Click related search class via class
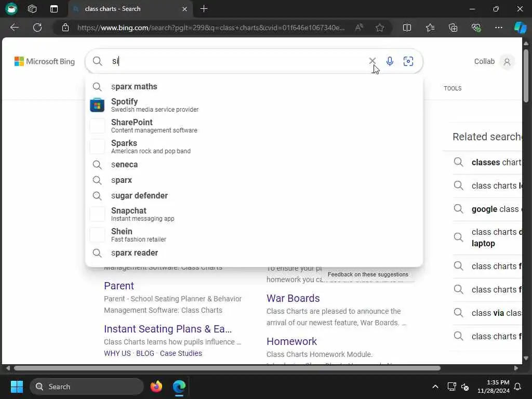 click(488, 313)
